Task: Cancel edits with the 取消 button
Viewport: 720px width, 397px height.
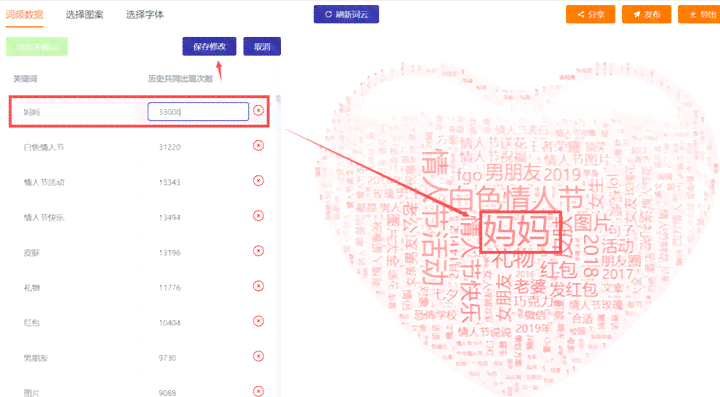Action: pos(262,46)
